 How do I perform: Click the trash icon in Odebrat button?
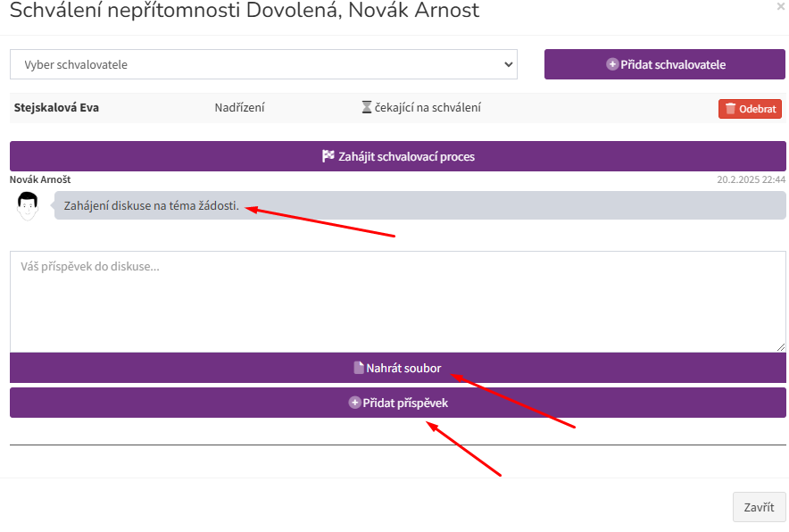(731, 108)
